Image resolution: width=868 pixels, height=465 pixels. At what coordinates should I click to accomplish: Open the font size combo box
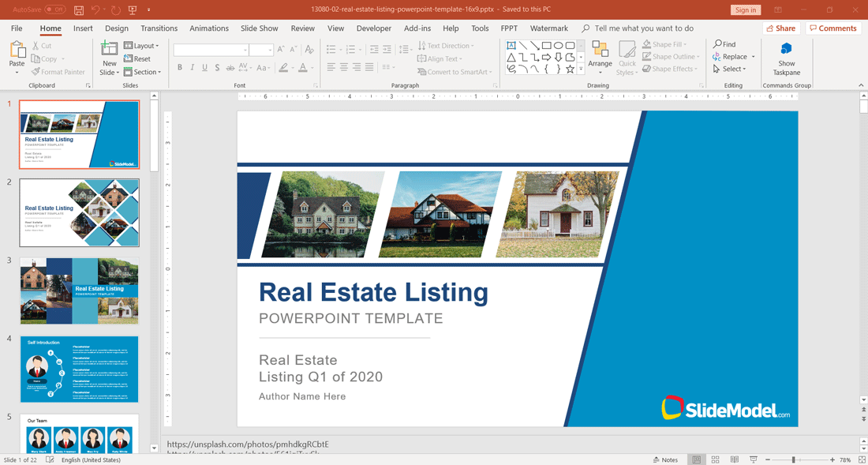point(261,50)
